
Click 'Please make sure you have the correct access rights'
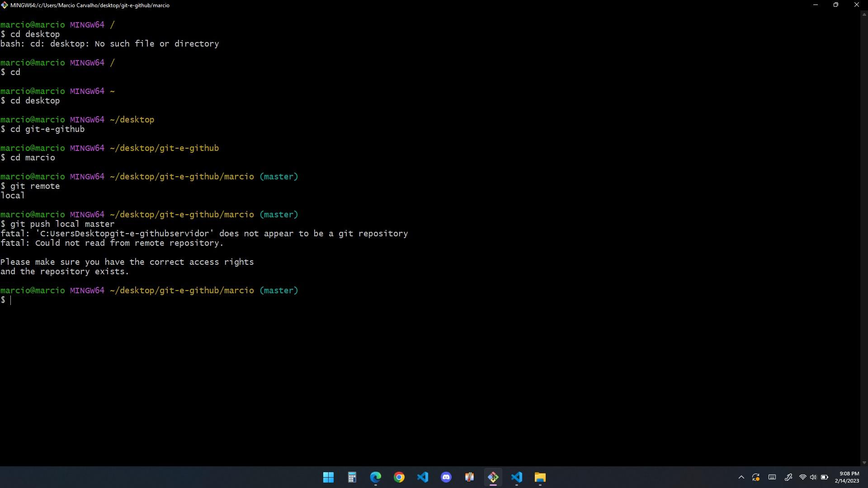coord(127,262)
